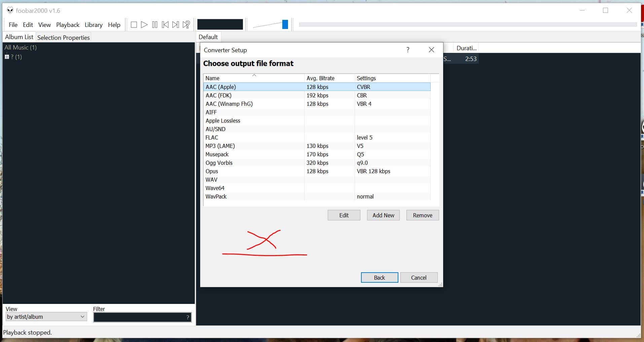This screenshot has height=342, width=644.
Task: Click the 'normal' WavPack settings cell
Action: click(x=365, y=196)
